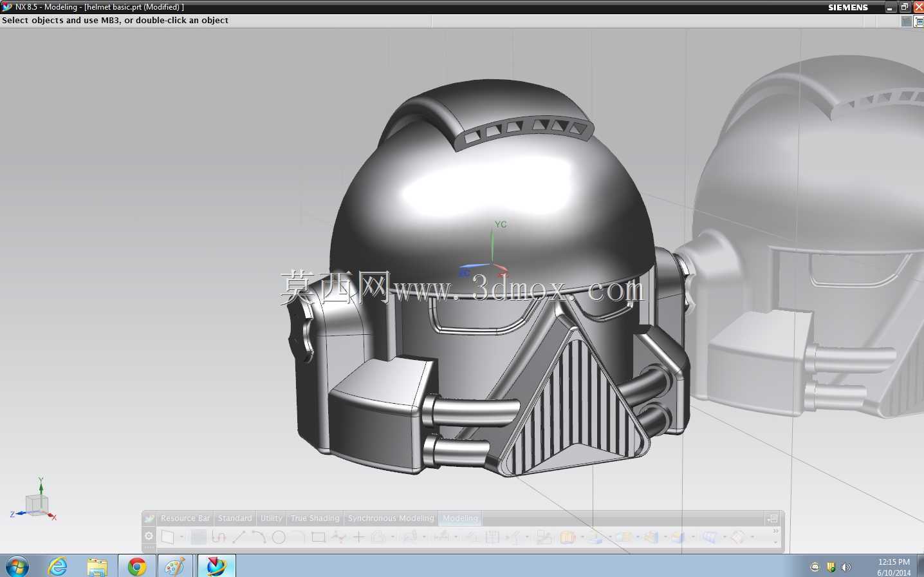The width and height of the screenshot is (924, 577).
Task: Expand the Trim Body dropdown arrow
Action: click(x=725, y=536)
